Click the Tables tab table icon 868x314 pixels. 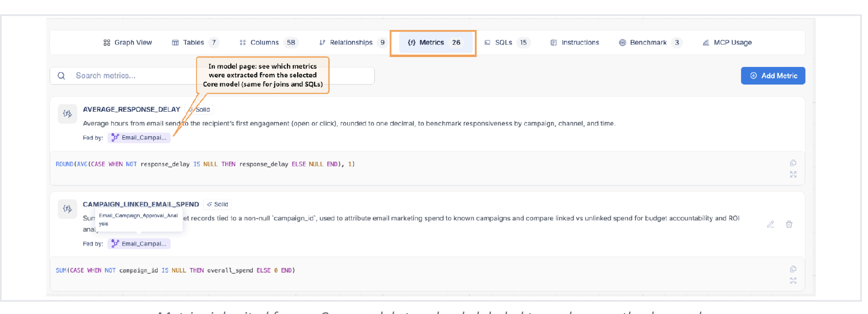click(x=175, y=43)
